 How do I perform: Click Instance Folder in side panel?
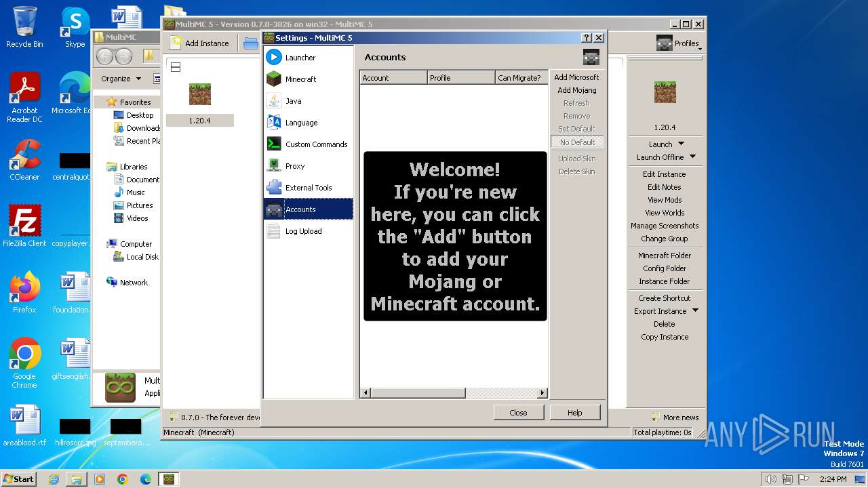[x=664, y=281]
